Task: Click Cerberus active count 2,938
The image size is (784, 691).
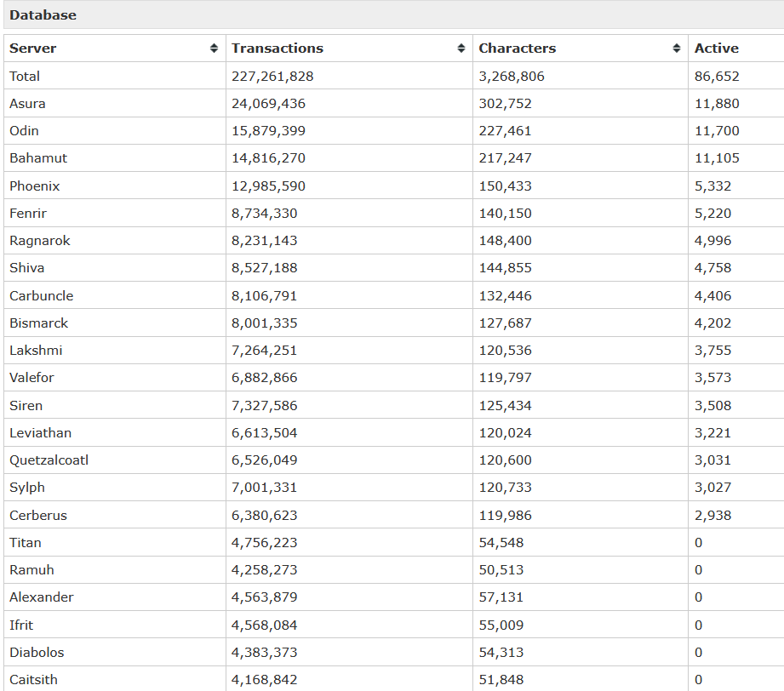Action: tap(712, 515)
